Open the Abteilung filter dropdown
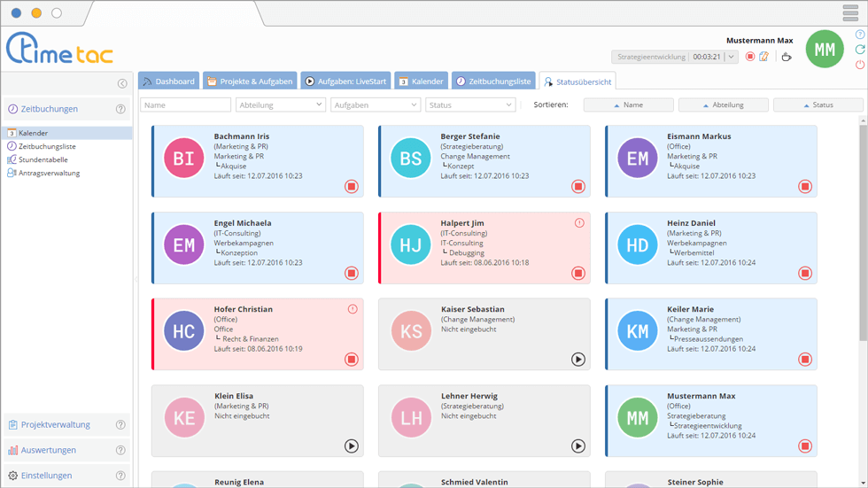This screenshot has width=868, height=488. click(281, 105)
